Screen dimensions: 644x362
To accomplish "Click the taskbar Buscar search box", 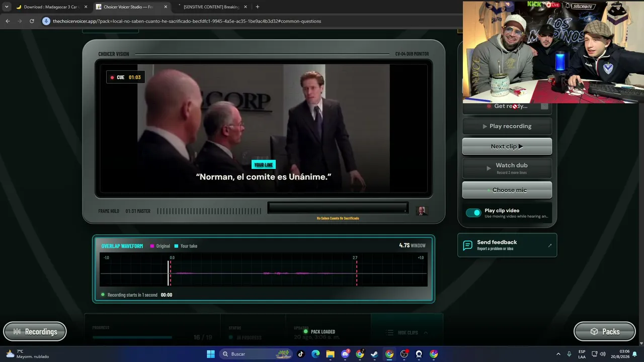I will point(256,354).
